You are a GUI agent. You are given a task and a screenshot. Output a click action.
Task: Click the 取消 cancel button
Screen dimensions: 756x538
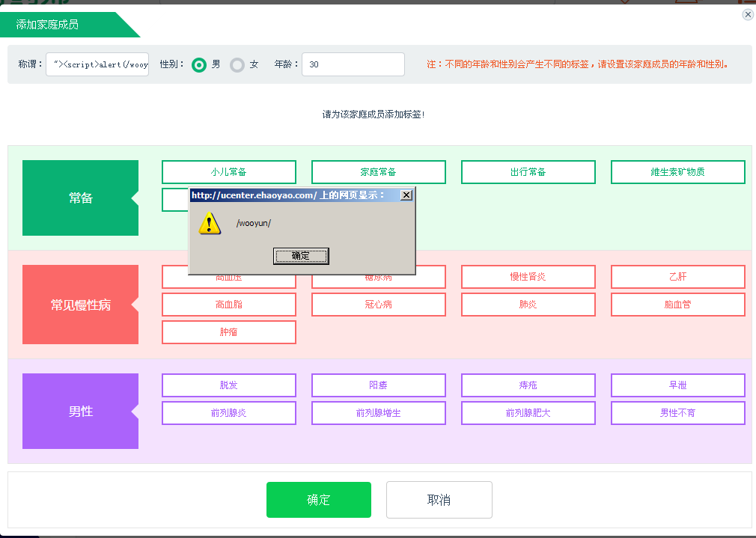(x=439, y=500)
